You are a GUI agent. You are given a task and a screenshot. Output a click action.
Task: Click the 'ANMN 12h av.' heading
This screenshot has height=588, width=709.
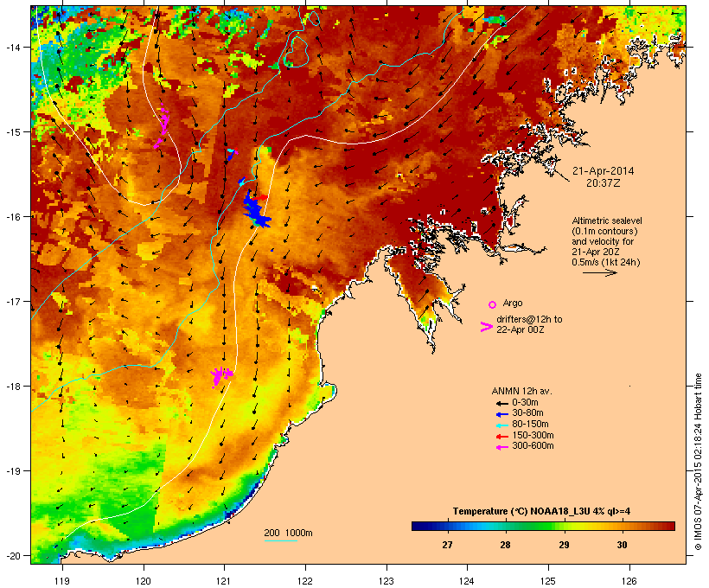coord(521,391)
